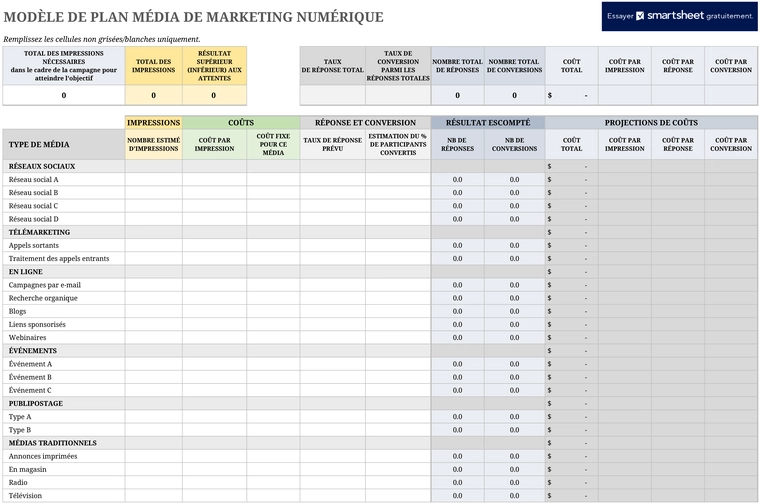The image size is (761, 504).
Task: Select the 'Recherche organique' row label
Action: pos(43,298)
